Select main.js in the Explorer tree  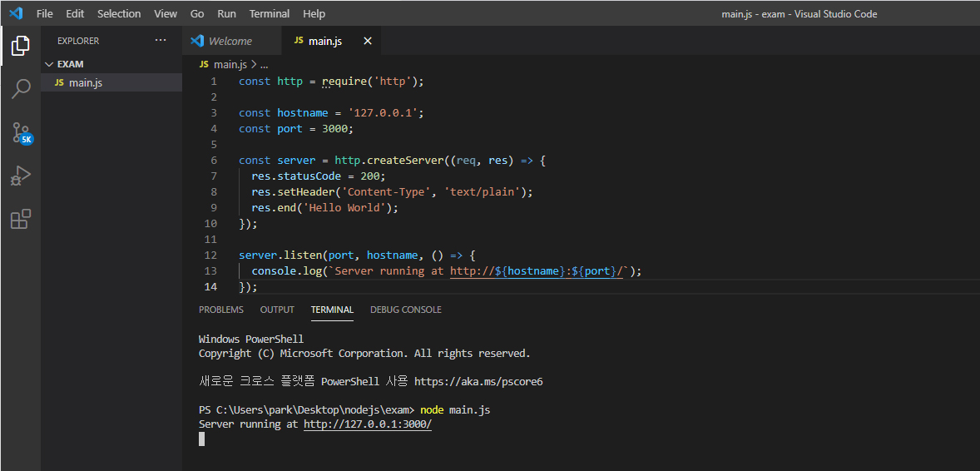(x=111, y=82)
